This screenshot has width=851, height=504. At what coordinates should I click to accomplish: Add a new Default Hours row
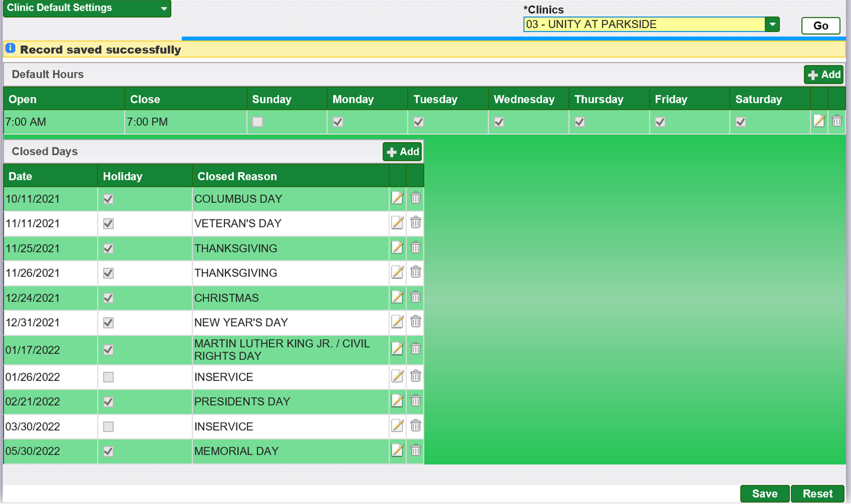pyautogui.click(x=824, y=75)
